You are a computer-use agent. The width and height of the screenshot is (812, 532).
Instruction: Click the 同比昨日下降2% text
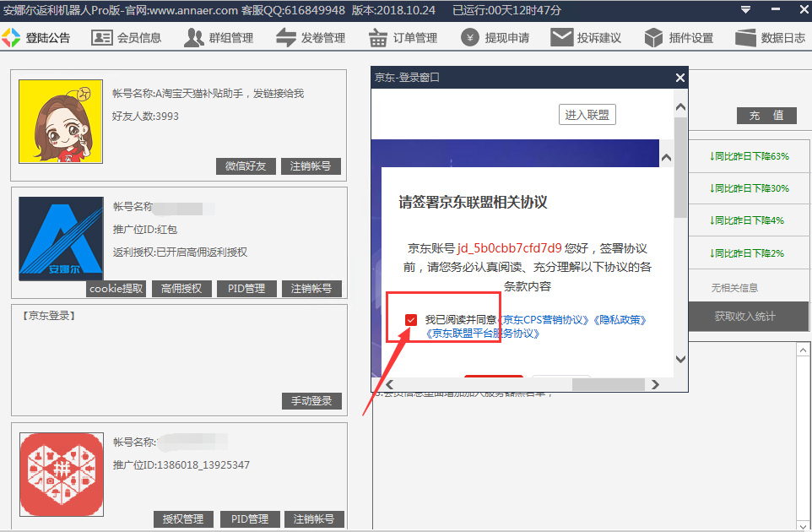click(x=746, y=253)
